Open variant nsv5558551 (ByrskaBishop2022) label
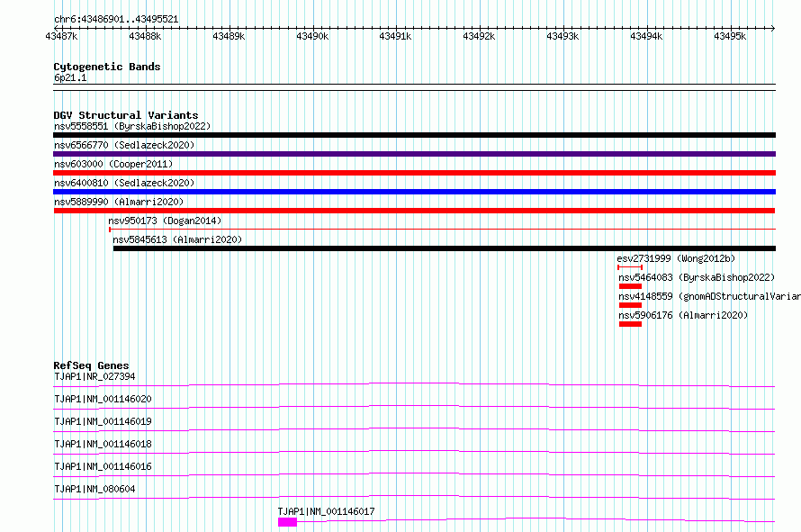Screen dimensions: 801x532 (x=132, y=126)
